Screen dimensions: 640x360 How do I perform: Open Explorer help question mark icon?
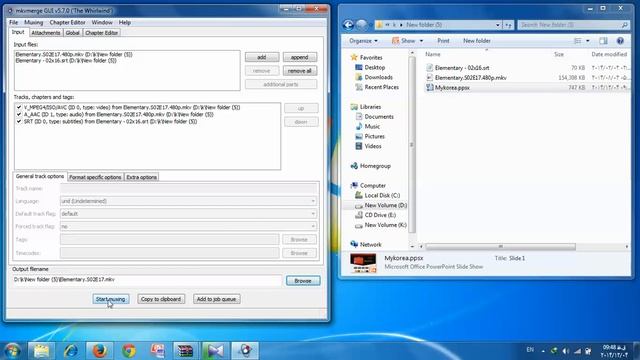pos(620,41)
